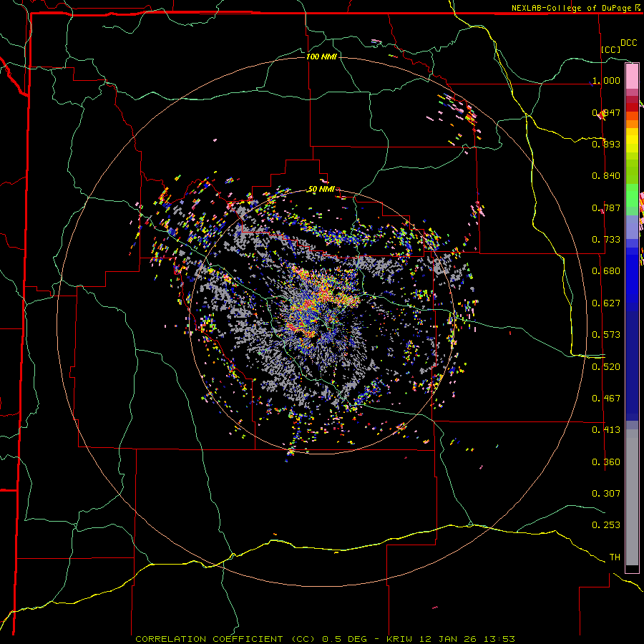The height and width of the screenshot is (644, 644).
Task: Click the 0.893 scale value
Action: [606, 144]
